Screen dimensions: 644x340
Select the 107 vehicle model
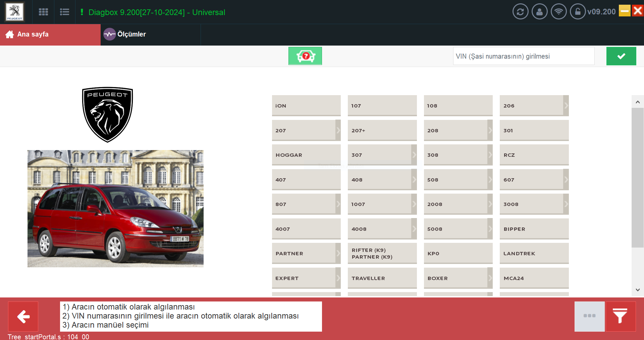382,106
